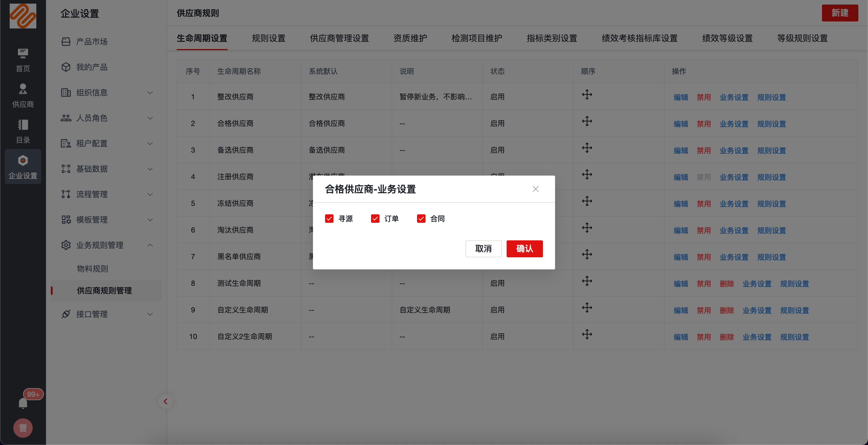Click the 产品市场 store icon
This screenshot has height=445, width=868.
click(x=66, y=42)
